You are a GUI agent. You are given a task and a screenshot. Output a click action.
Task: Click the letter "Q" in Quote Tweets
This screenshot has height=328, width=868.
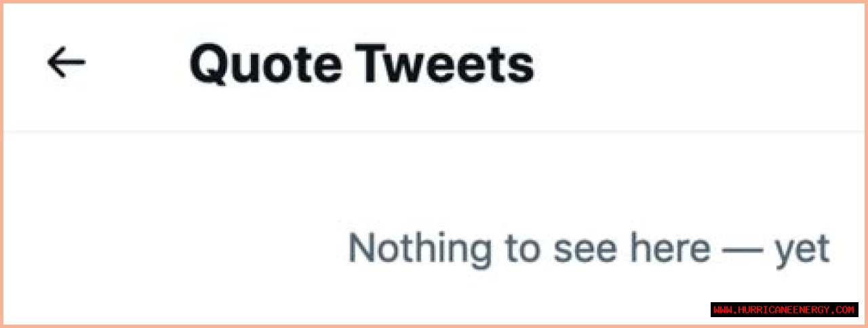coord(208,65)
